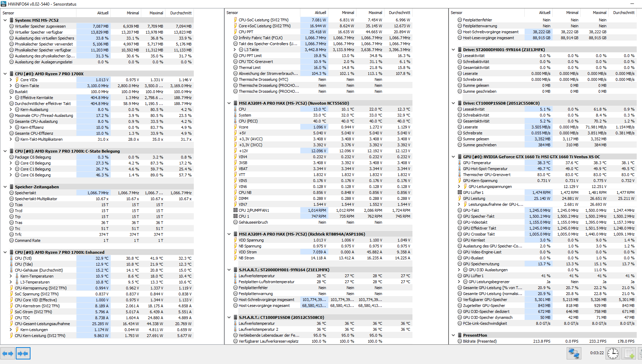Click bolt icon beside GPU Leistung

[x=460, y=198]
